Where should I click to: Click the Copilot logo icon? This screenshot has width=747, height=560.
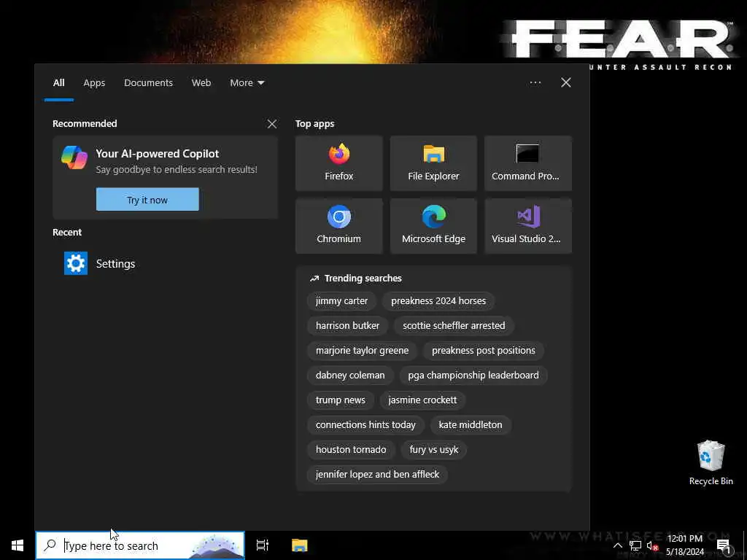coord(74,157)
